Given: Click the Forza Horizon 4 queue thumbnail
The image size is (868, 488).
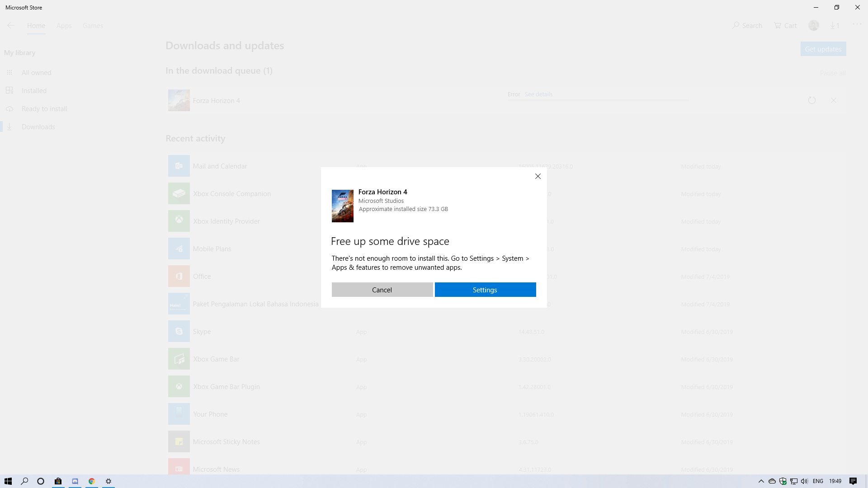Looking at the screenshot, I should click(179, 100).
